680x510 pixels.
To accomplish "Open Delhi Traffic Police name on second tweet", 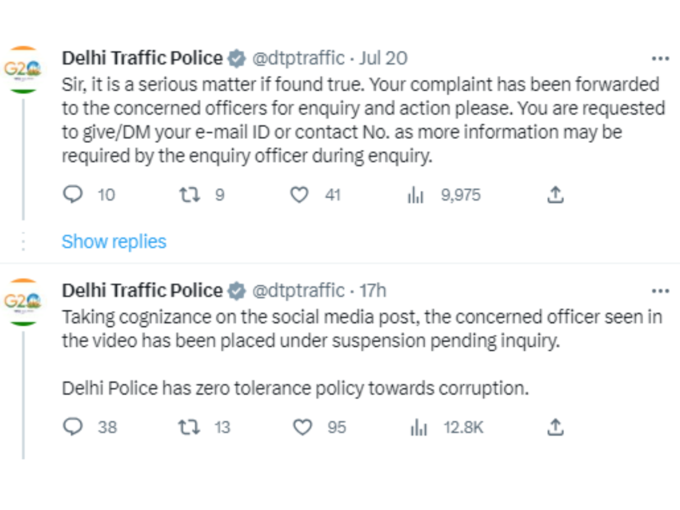I will pos(142,291).
